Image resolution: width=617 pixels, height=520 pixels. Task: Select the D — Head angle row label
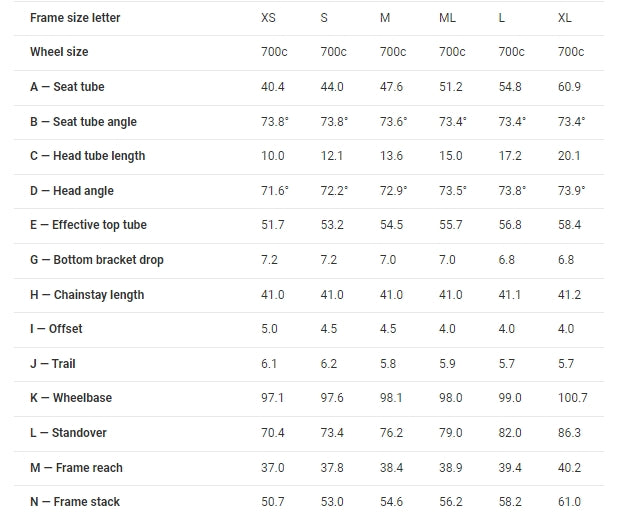[x=72, y=191]
